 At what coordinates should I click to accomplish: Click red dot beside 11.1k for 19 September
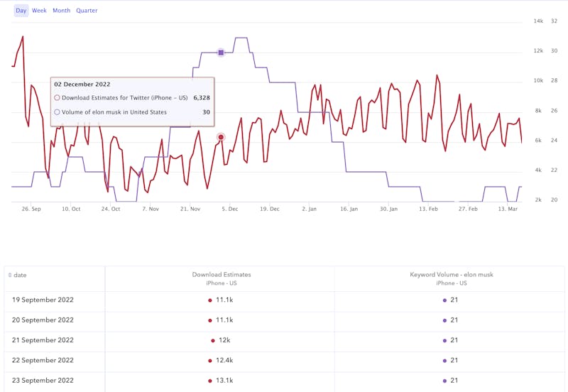pyautogui.click(x=210, y=300)
